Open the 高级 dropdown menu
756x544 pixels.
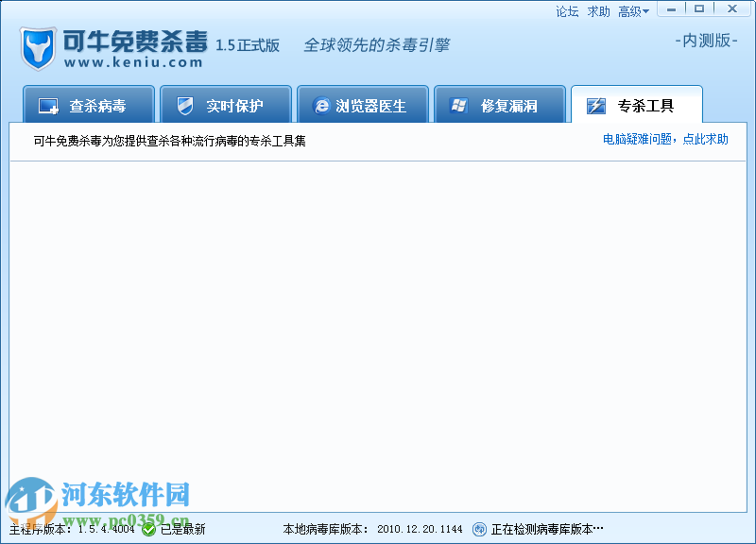point(631,11)
